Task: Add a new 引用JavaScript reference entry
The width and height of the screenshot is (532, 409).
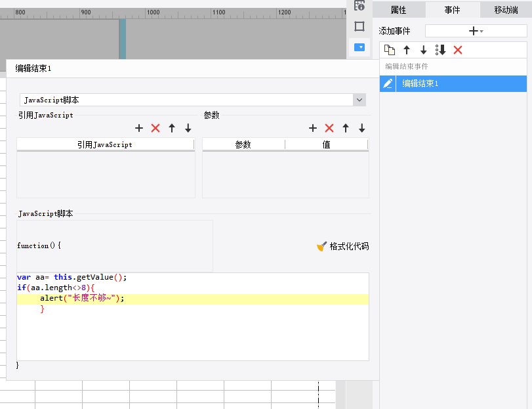Action: (x=138, y=128)
